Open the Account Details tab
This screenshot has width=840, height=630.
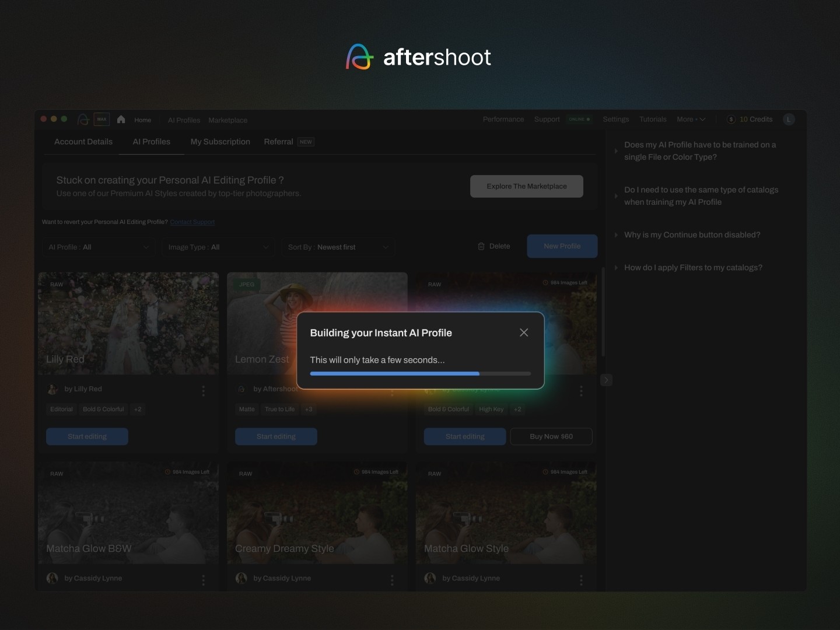[83, 142]
